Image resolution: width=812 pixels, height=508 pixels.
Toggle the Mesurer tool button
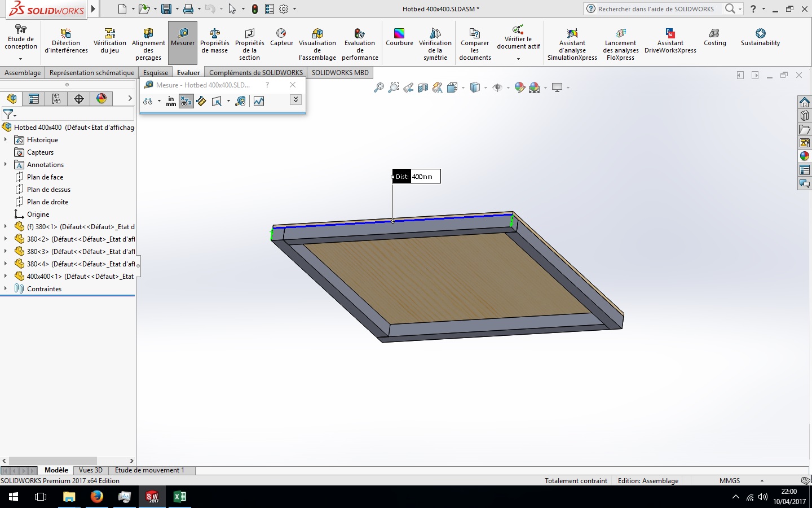tap(183, 42)
